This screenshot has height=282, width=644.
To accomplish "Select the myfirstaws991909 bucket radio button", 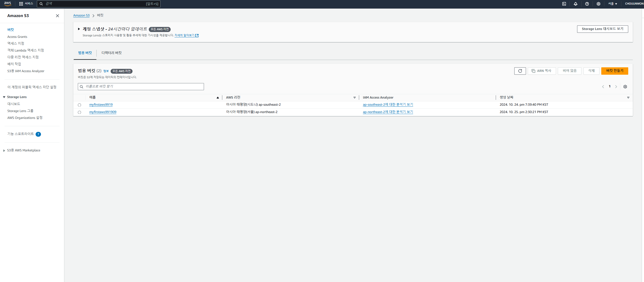I will (x=79, y=112).
